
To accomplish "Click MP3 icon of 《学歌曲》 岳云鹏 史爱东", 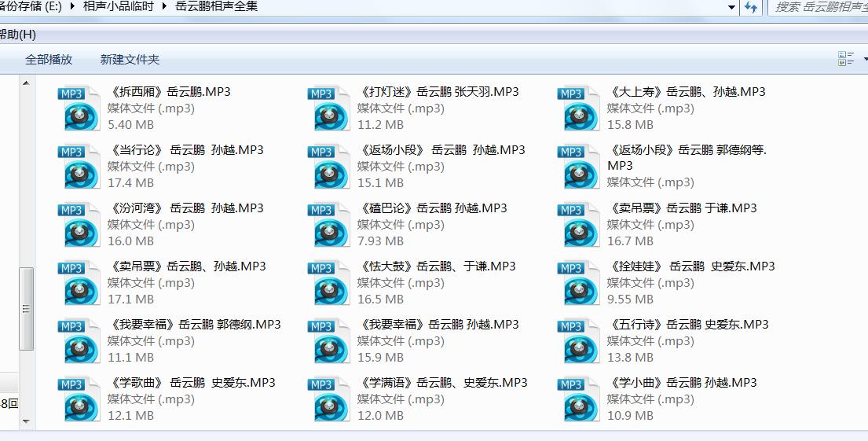I will click(79, 399).
